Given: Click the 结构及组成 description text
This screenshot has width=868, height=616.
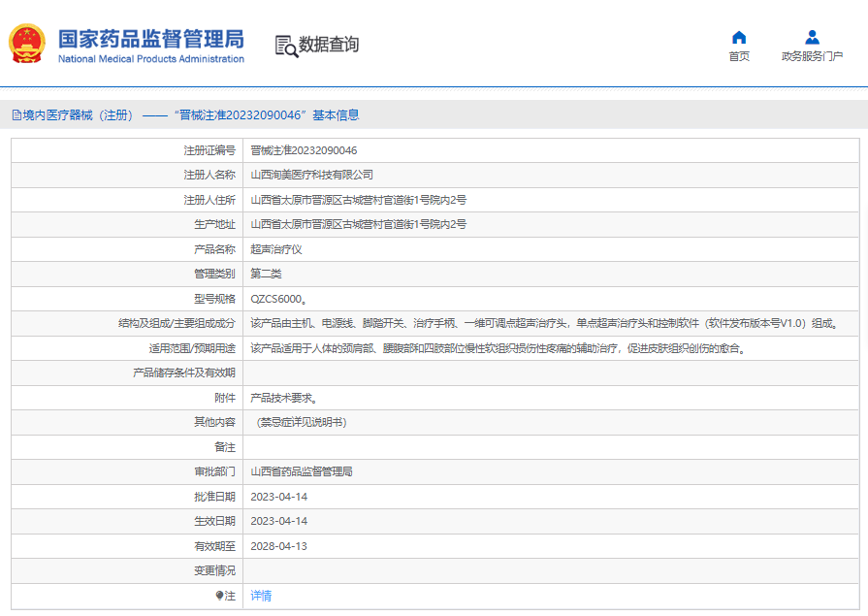Looking at the screenshot, I should [x=545, y=323].
